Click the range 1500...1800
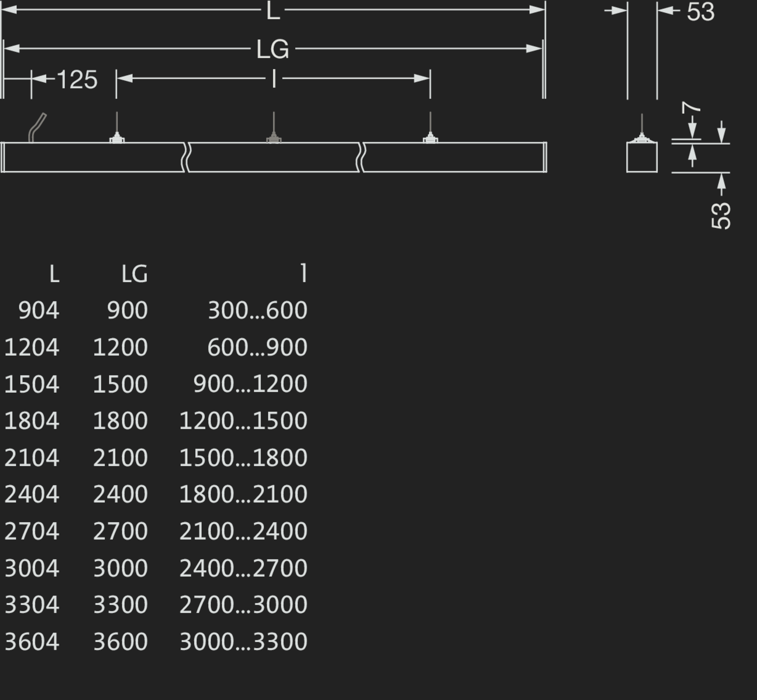Screen dimensions: 757x700 click(243, 457)
